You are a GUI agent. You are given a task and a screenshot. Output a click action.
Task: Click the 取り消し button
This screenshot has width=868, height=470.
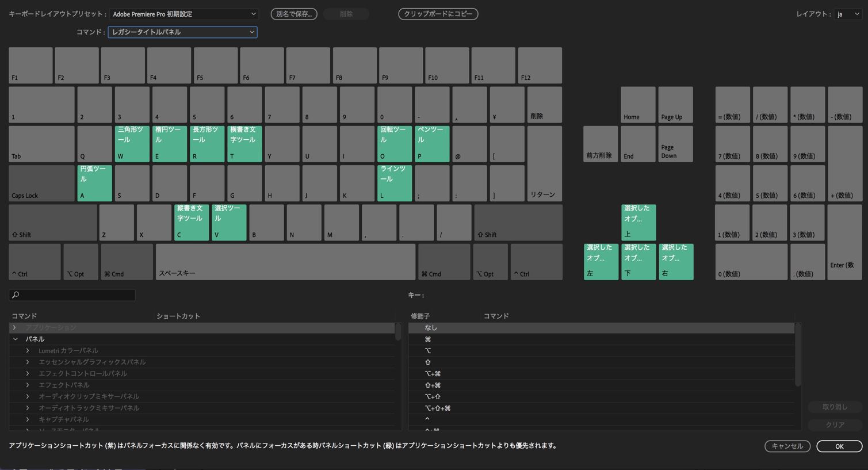[x=835, y=407]
